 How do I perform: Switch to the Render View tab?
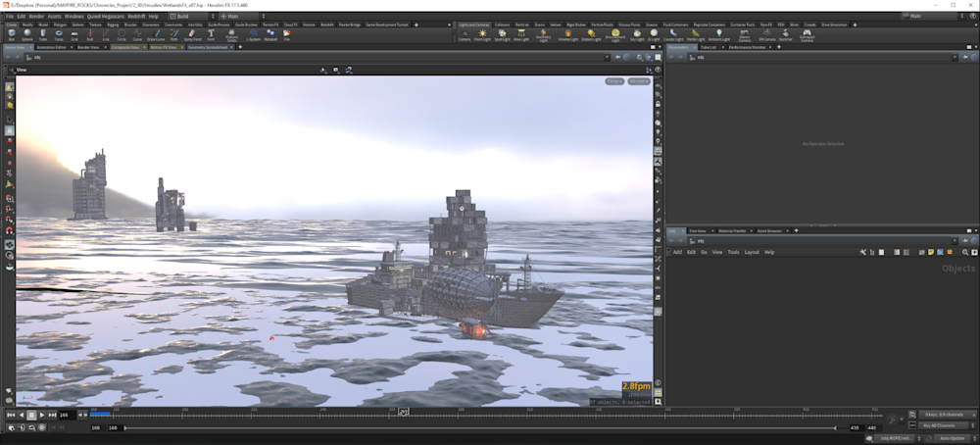[88, 47]
